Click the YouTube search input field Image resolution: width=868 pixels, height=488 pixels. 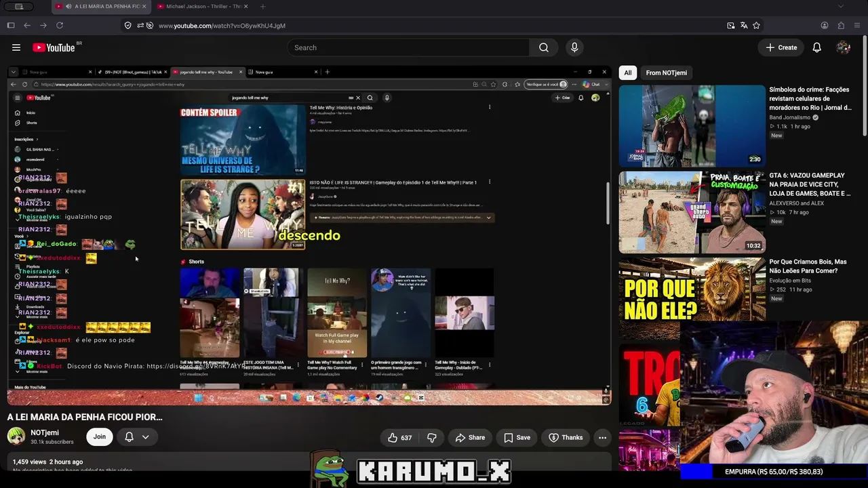(x=408, y=47)
